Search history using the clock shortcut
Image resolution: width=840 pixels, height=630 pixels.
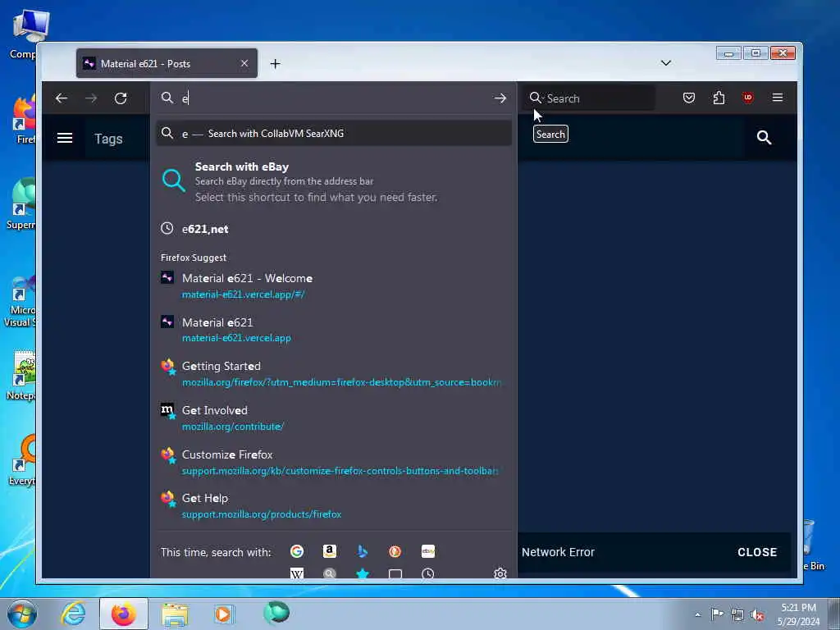click(428, 573)
